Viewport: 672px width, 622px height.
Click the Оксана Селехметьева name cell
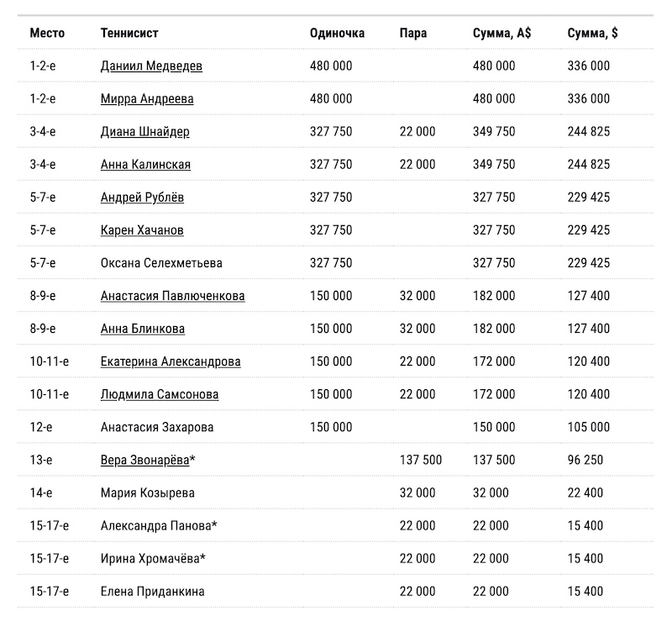(161, 263)
